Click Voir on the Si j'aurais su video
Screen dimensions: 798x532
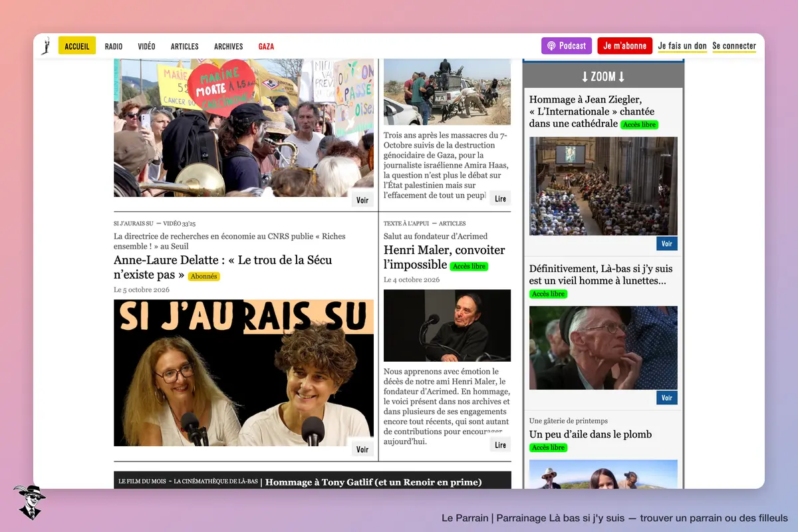(x=362, y=450)
